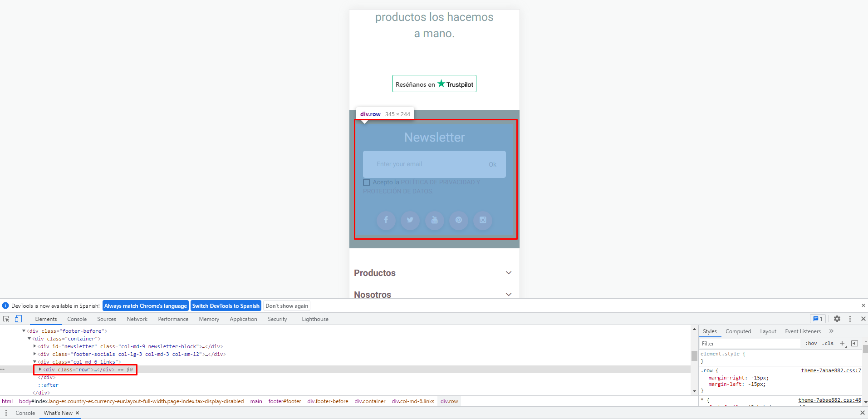Submit newsletter with the Ok button
Image resolution: width=868 pixels, height=419 pixels.
click(x=493, y=164)
